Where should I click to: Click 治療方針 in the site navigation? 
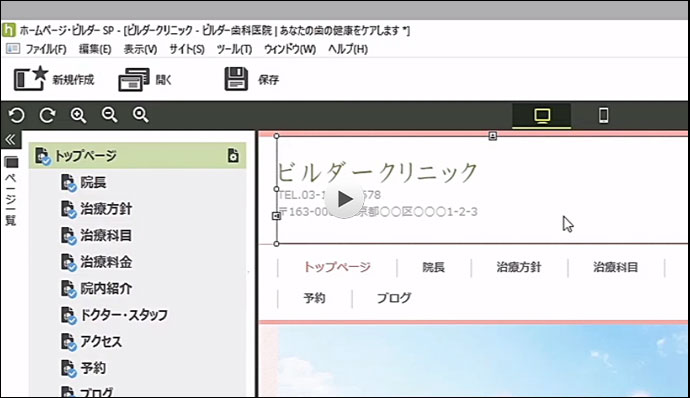[519, 267]
